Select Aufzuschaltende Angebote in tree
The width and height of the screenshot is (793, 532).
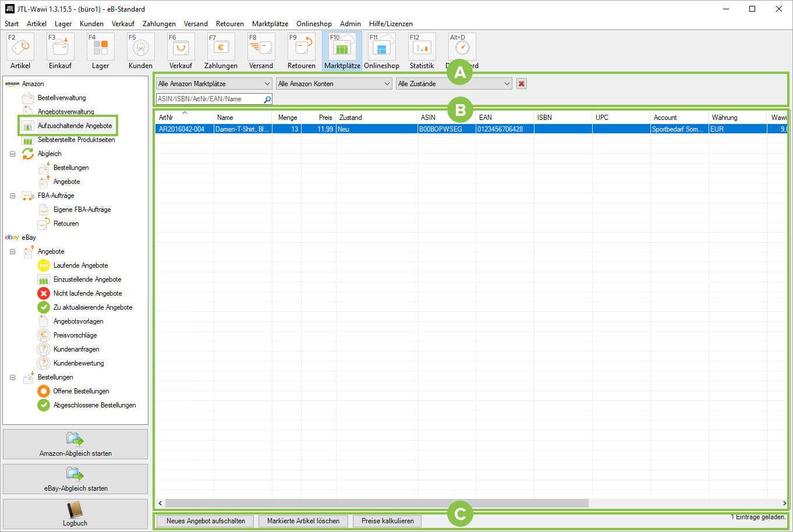click(75, 126)
